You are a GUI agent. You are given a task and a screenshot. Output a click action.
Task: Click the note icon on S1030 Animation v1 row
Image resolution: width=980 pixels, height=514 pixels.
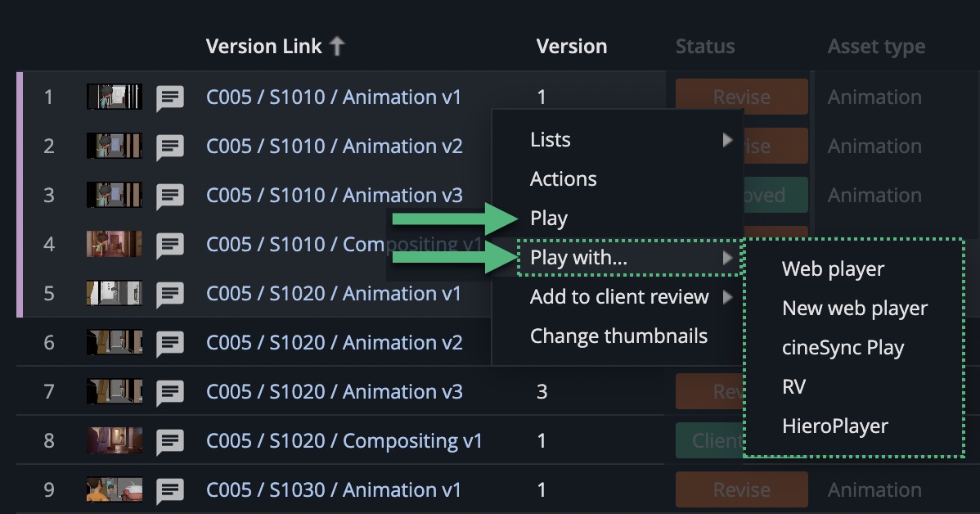pyautogui.click(x=170, y=489)
